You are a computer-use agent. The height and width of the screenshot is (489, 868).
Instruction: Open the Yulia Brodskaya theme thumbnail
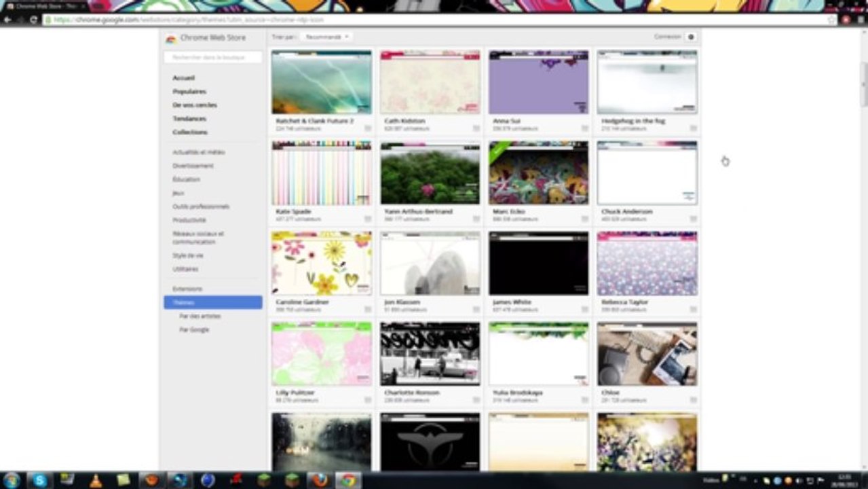(538, 354)
